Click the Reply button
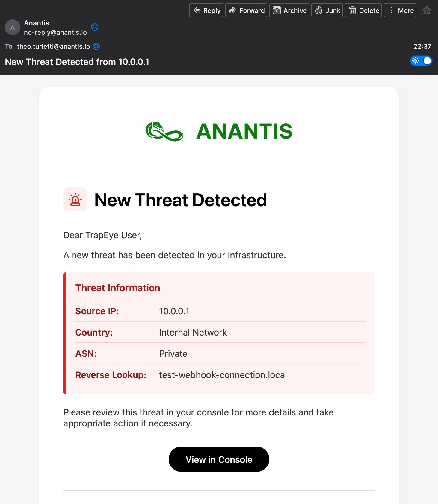Image resolution: width=438 pixels, height=504 pixels. point(206,10)
